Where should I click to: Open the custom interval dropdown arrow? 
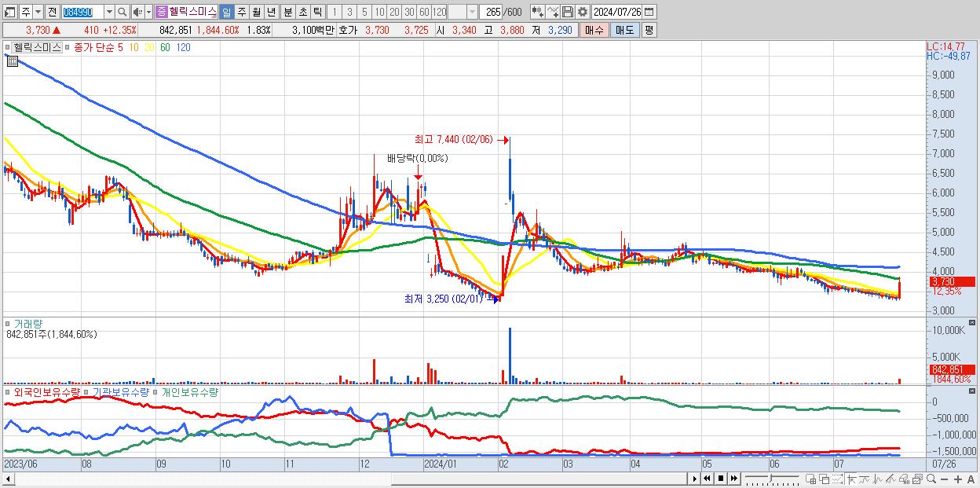tap(472, 12)
